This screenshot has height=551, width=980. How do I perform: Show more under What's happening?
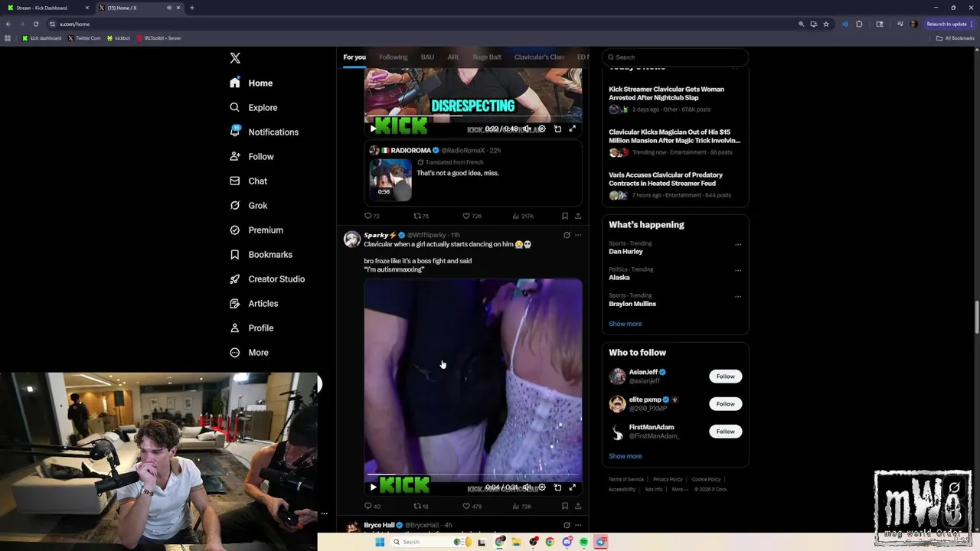pyautogui.click(x=626, y=324)
